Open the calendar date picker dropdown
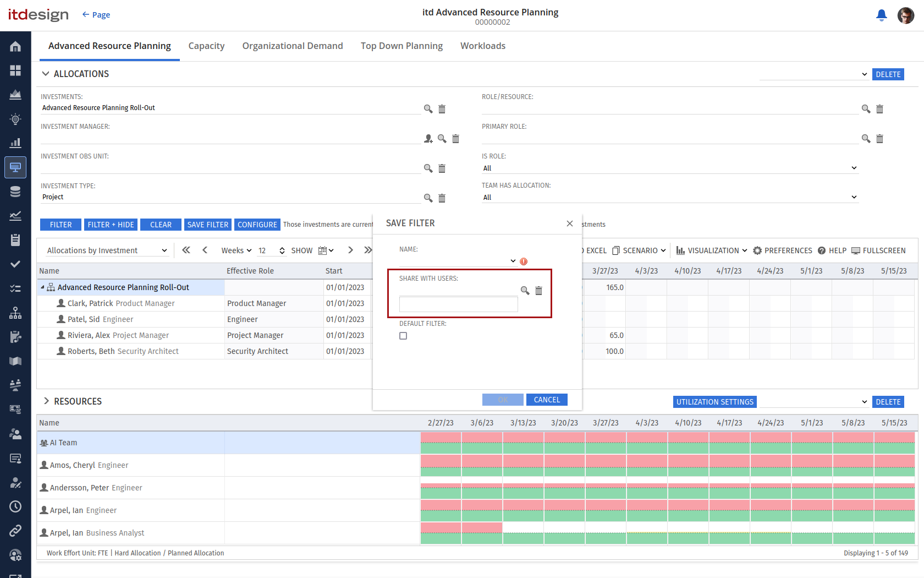The width and height of the screenshot is (924, 578). pos(326,250)
